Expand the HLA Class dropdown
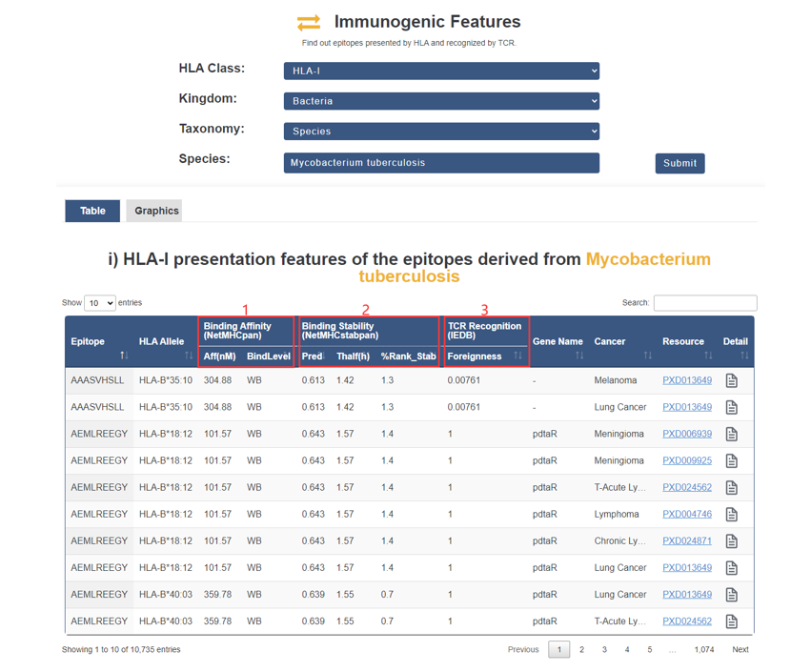 (x=441, y=71)
